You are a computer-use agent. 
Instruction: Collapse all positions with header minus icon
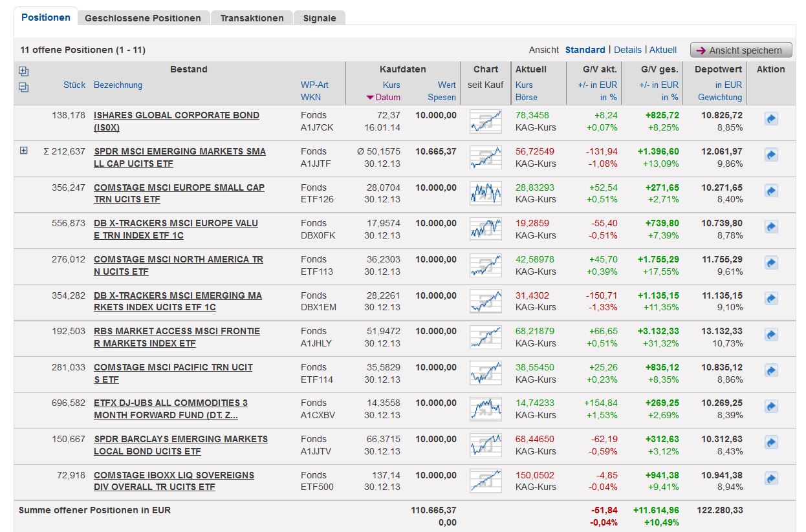tap(24, 87)
